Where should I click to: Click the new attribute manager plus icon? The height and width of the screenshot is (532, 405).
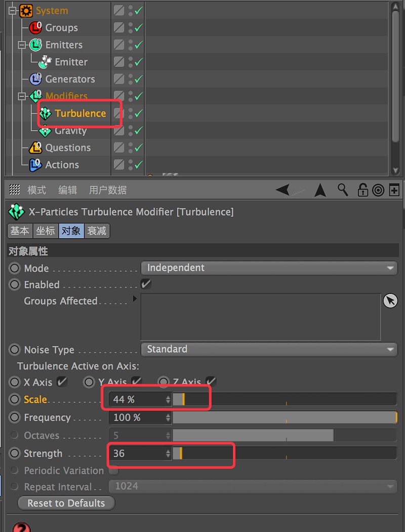(394, 191)
